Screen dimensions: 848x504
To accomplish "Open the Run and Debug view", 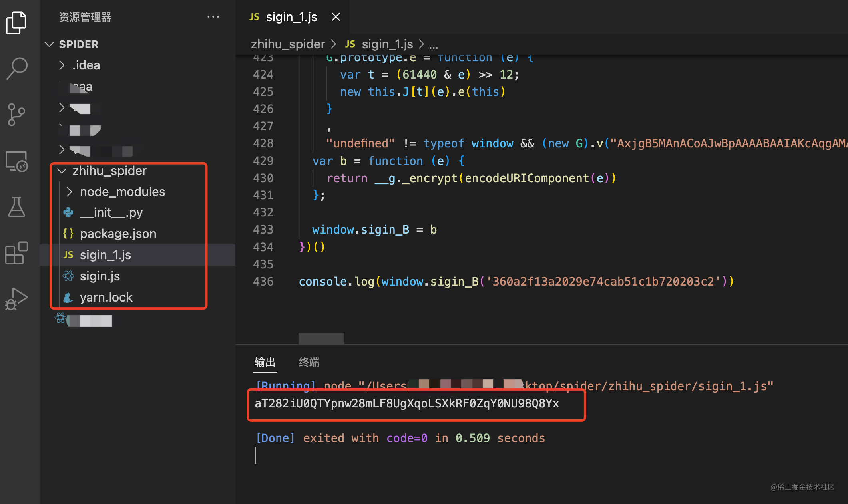I will (16, 299).
